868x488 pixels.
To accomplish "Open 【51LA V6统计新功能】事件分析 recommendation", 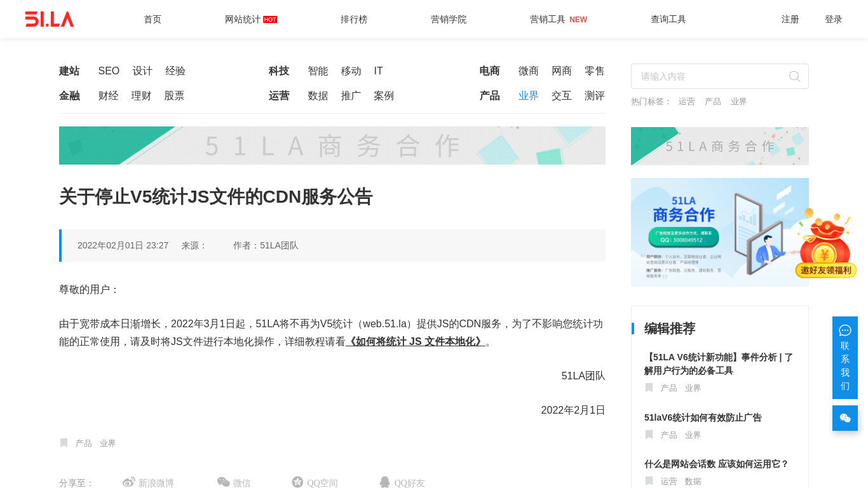I will pyautogui.click(x=719, y=363).
